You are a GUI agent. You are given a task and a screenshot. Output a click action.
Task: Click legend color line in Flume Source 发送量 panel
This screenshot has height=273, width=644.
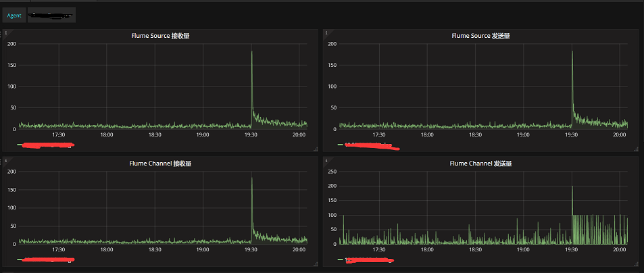[340, 145]
